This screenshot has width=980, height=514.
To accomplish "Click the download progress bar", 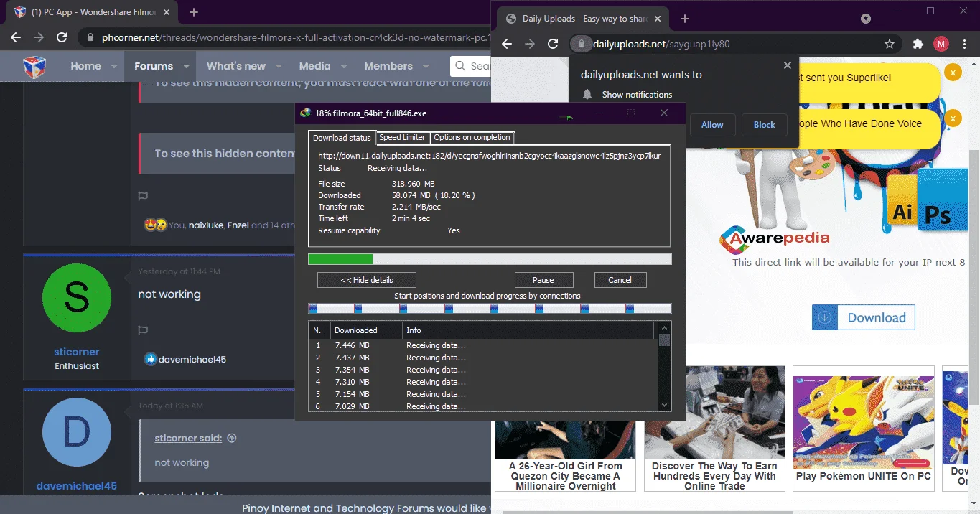I will [x=490, y=259].
